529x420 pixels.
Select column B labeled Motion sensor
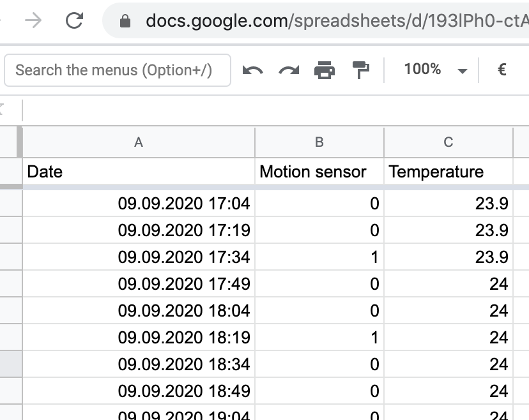319,142
